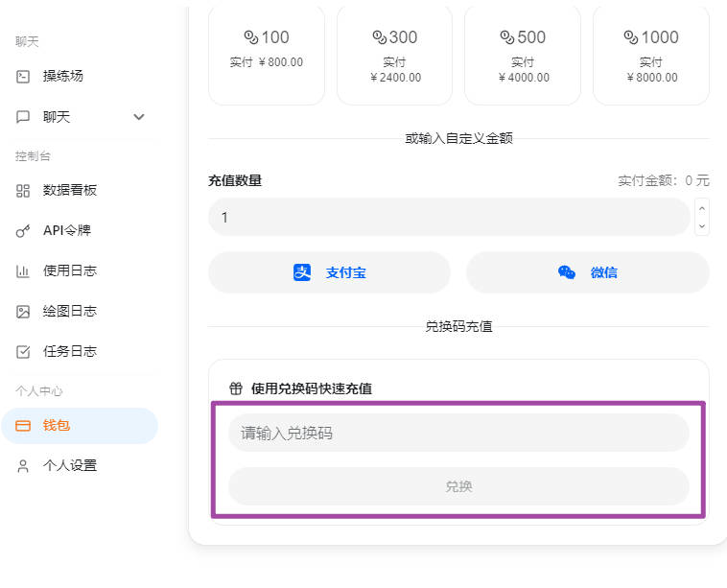Click the coin icon beside 300

[x=379, y=37]
